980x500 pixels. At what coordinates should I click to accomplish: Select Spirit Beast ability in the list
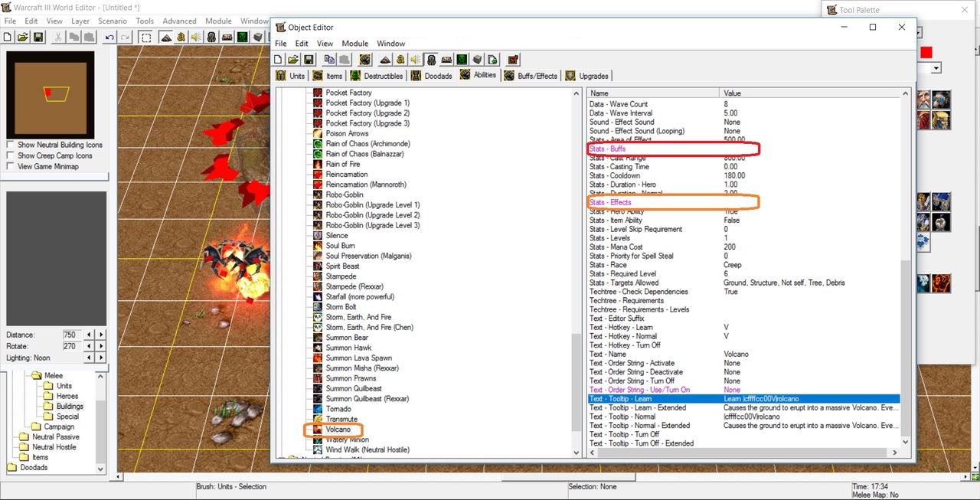coord(342,266)
